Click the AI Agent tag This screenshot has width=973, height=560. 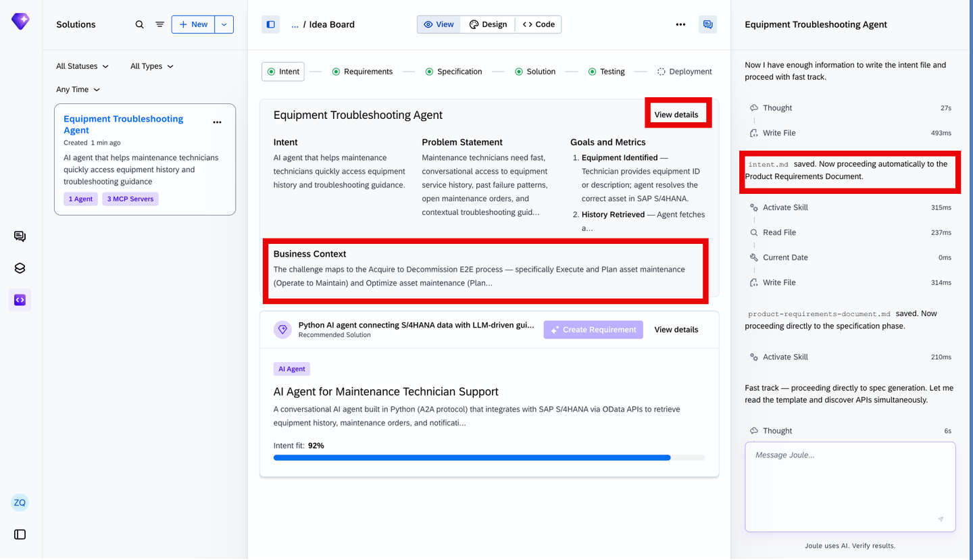tap(292, 369)
